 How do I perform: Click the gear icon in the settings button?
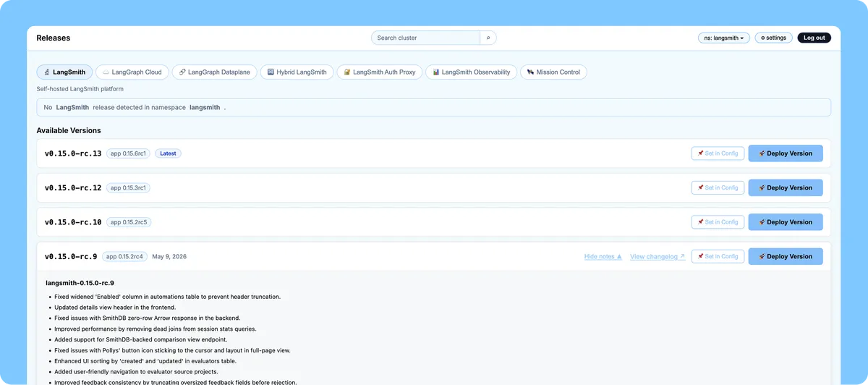coord(762,38)
